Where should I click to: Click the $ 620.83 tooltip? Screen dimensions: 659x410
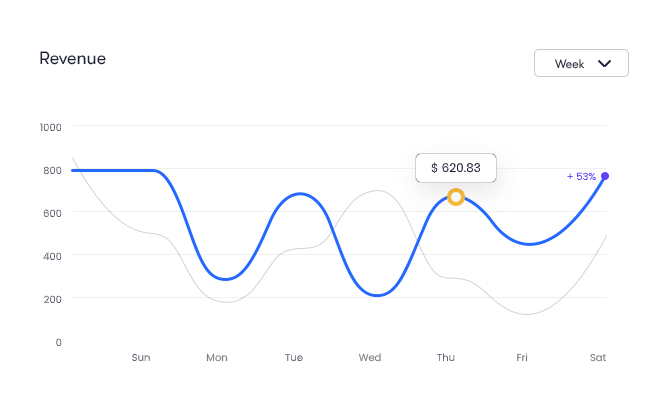coord(456,168)
